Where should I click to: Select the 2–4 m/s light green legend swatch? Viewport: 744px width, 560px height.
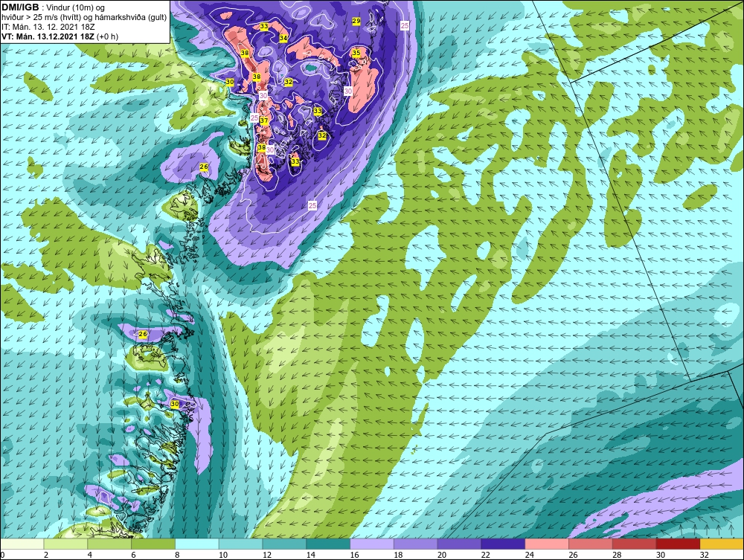66,544
